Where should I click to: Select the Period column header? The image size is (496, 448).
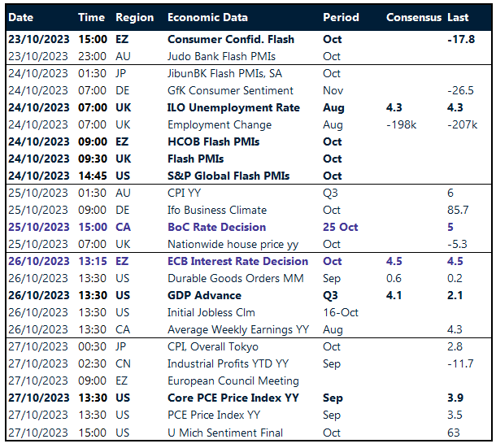click(x=341, y=17)
